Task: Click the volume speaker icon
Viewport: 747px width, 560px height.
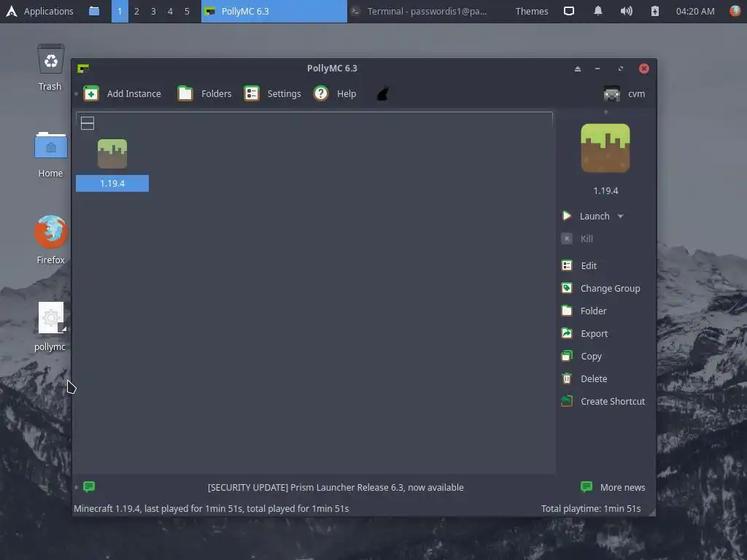Action: [x=626, y=11]
